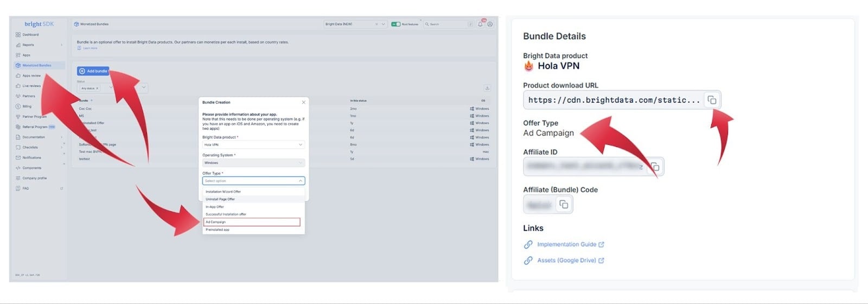868x304 pixels.
Task: Click the mac OS table cell
Action: pos(486,152)
